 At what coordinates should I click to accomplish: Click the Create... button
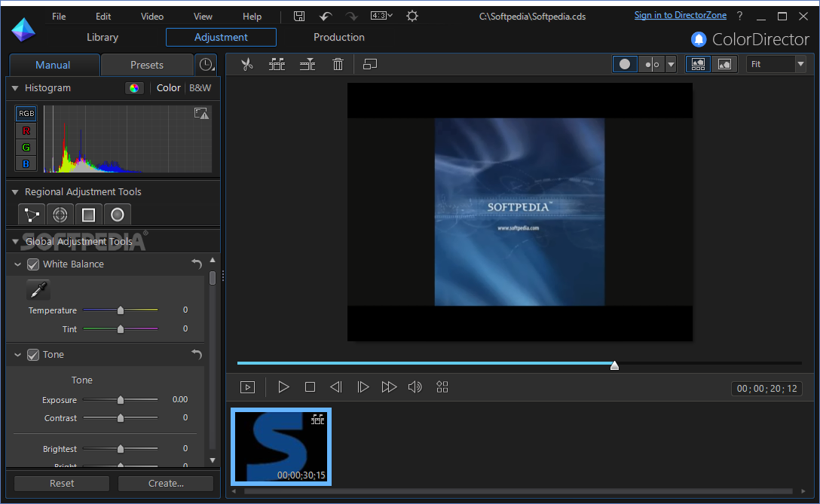point(166,484)
